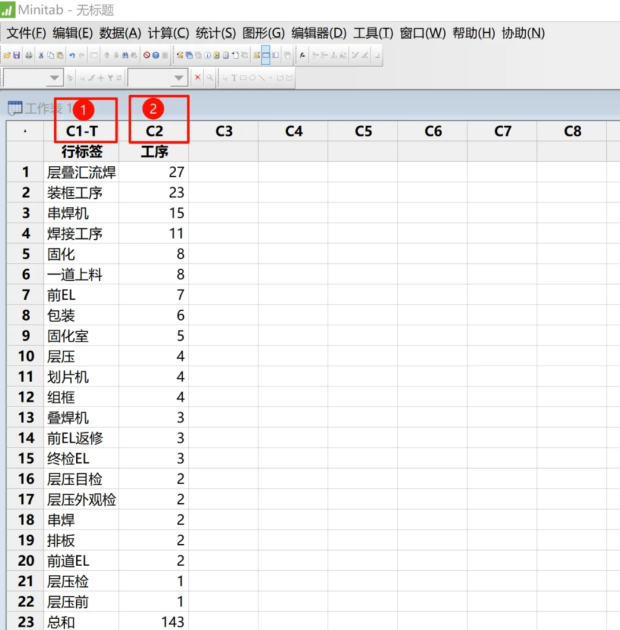The width and height of the screenshot is (620, 630).
Task: Click the Cut scissors icon
Action: click(x=41, y=55)
